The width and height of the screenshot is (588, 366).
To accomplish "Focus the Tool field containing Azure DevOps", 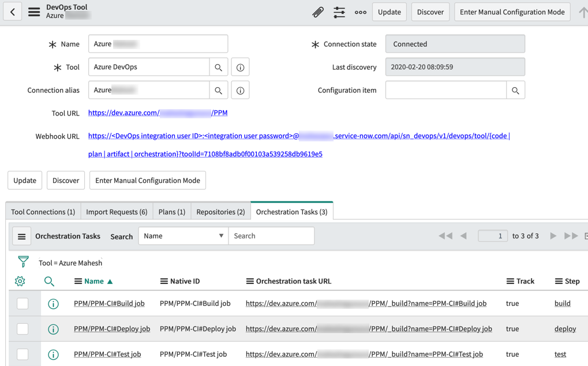I will [x=149, y=67].
